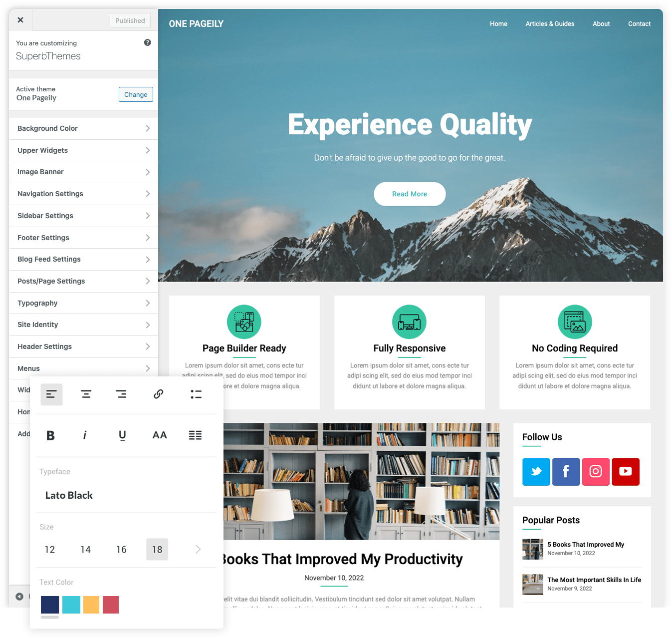Select the two-column text layout icon

point(196,435)
